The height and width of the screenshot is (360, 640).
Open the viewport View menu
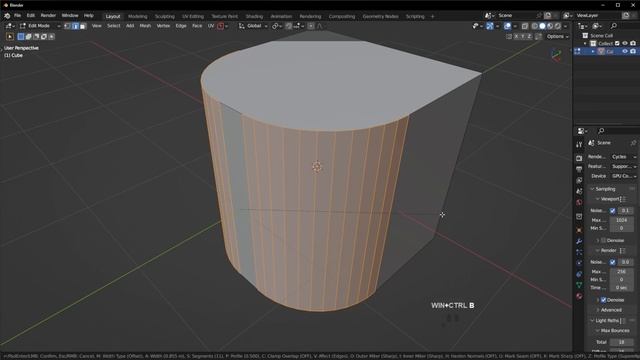pos(97,26)
